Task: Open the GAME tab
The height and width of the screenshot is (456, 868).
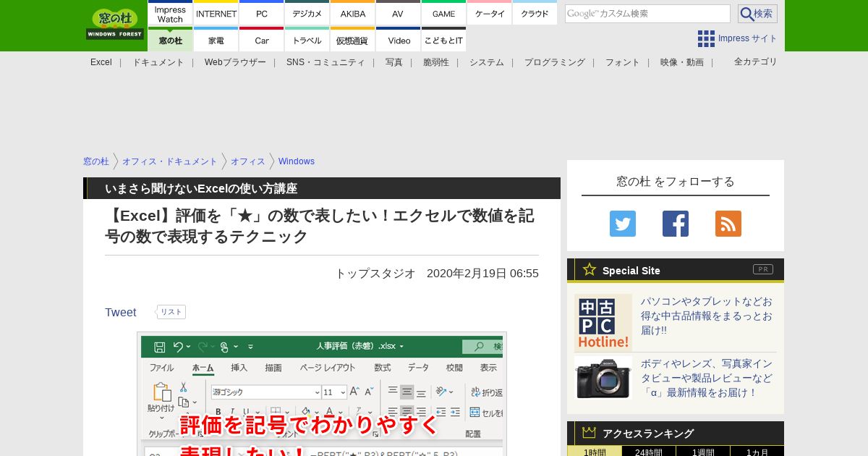Action: pyautogui.click(x=444, y=13)
